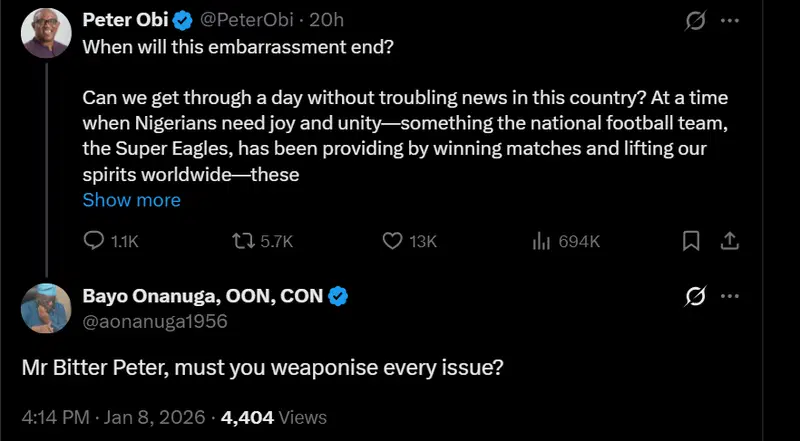Click the Bayo Onanuga, OON, CON display name
Screen dimensions: 800x441
(x=204, y=296)
